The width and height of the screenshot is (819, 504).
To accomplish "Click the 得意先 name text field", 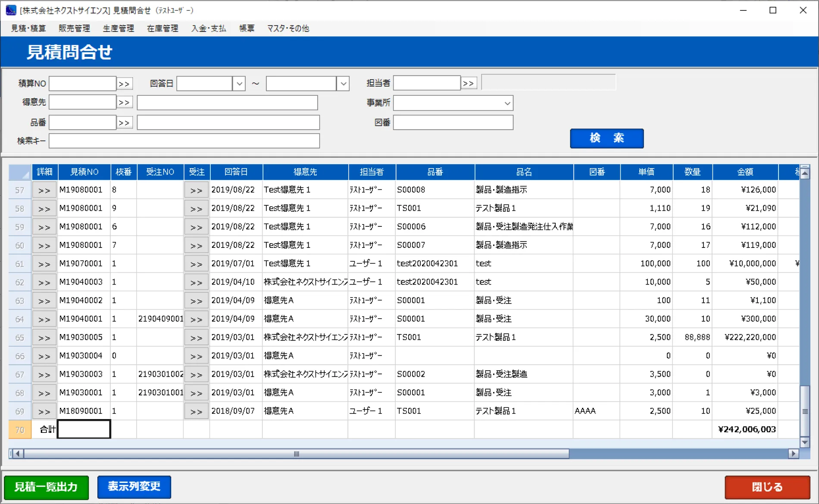I will pyautogui.click(x=227, y=103).
